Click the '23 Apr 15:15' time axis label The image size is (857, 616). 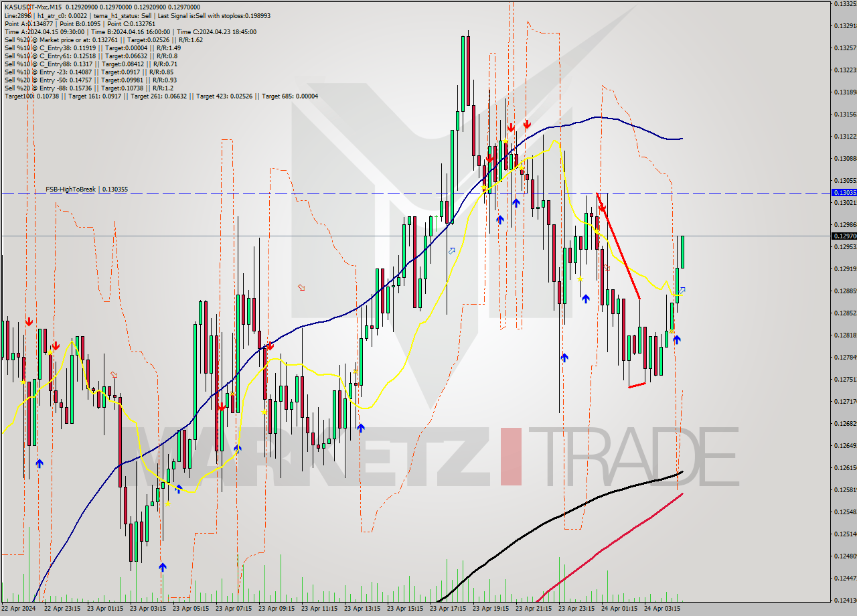(x=405, y=609)
